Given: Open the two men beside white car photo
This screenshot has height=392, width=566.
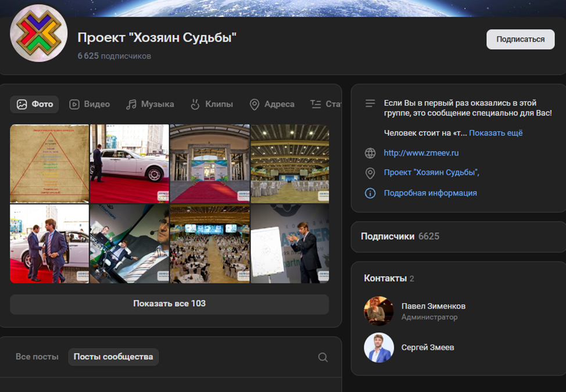Looking at the screenshot, I should pos(49,244).
